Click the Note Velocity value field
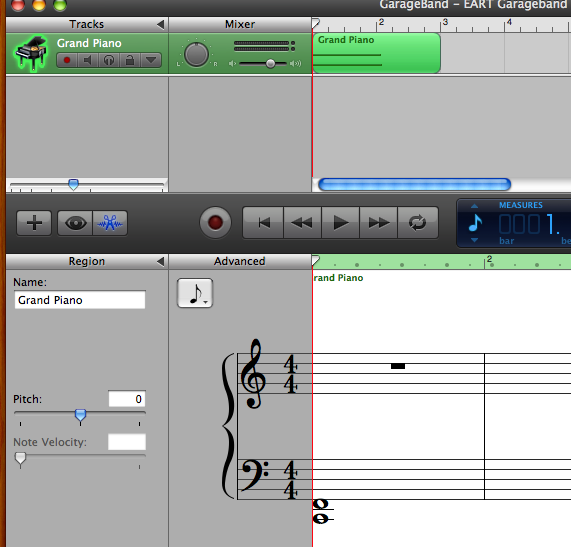The image size is (571, 547). (127, 442)
